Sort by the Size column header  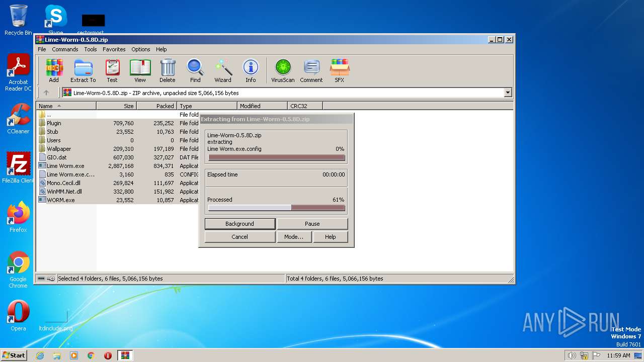click(x=116, y=106)
